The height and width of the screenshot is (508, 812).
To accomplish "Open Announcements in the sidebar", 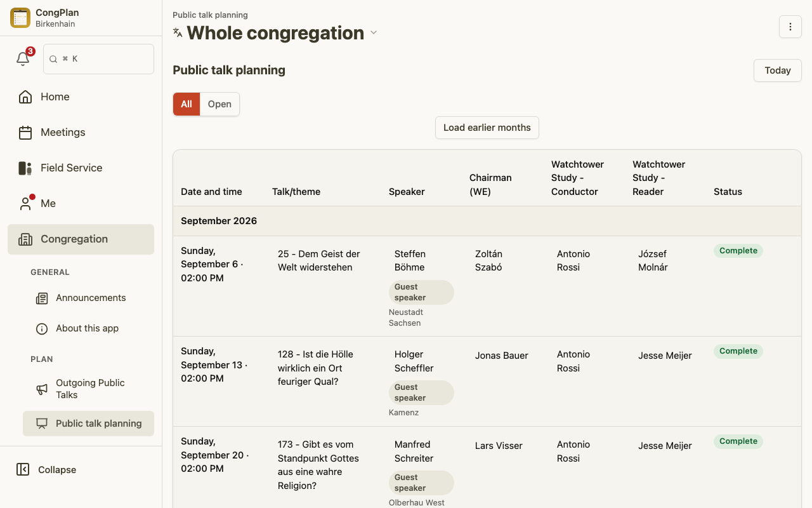I will click(88, 298).
